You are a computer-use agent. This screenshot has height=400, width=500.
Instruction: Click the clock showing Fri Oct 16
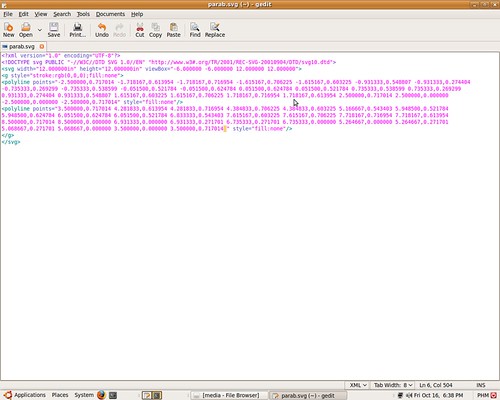438,395
